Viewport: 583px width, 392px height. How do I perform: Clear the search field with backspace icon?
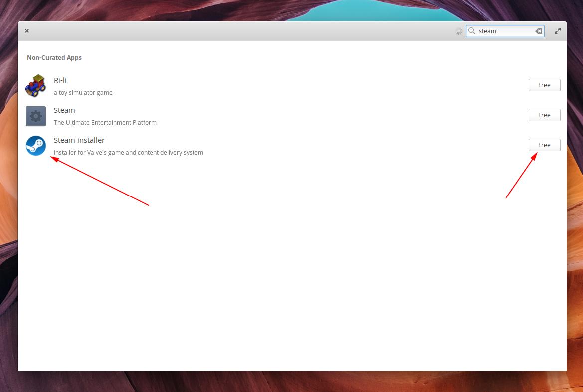point(539,31)
